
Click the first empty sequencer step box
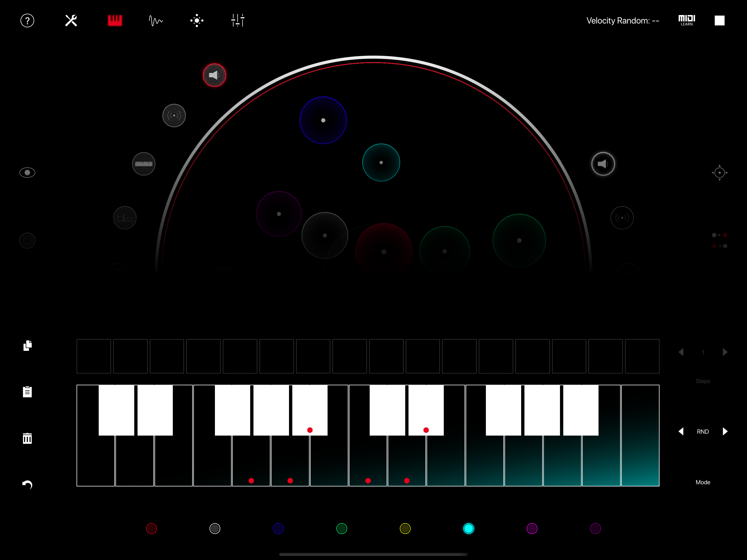(94, 356)
